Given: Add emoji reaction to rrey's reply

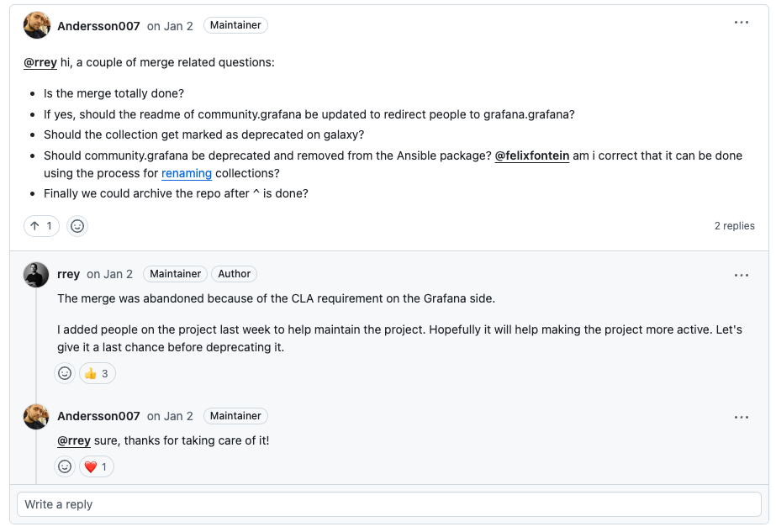Looking at the screenshot, I should coord(65,373).
